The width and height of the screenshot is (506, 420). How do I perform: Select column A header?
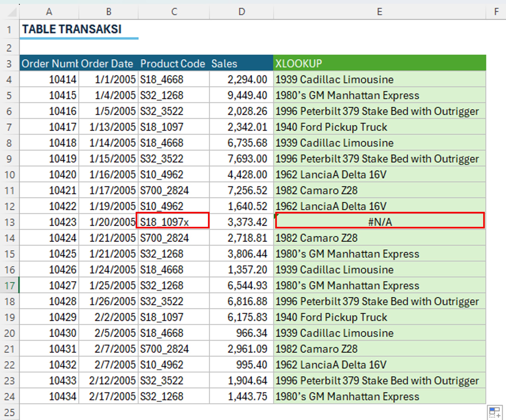click(x=49, y=12)
